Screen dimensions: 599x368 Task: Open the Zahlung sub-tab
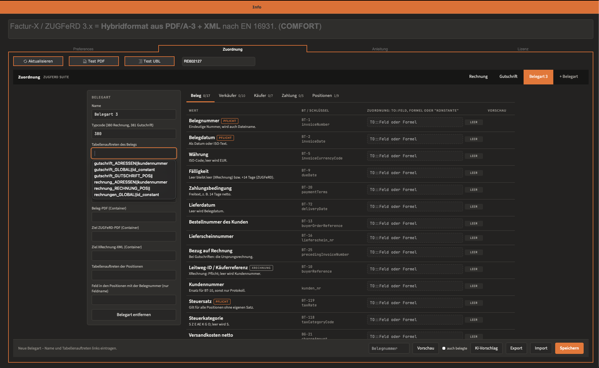point(292,96)
